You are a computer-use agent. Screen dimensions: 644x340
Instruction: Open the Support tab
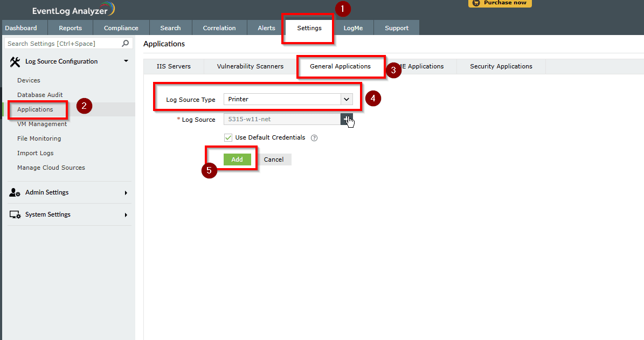pos(397,28)
